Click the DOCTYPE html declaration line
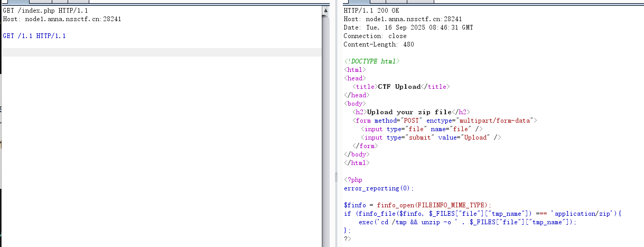This screenshot has width=644, height=247. [x=372, y=61]
